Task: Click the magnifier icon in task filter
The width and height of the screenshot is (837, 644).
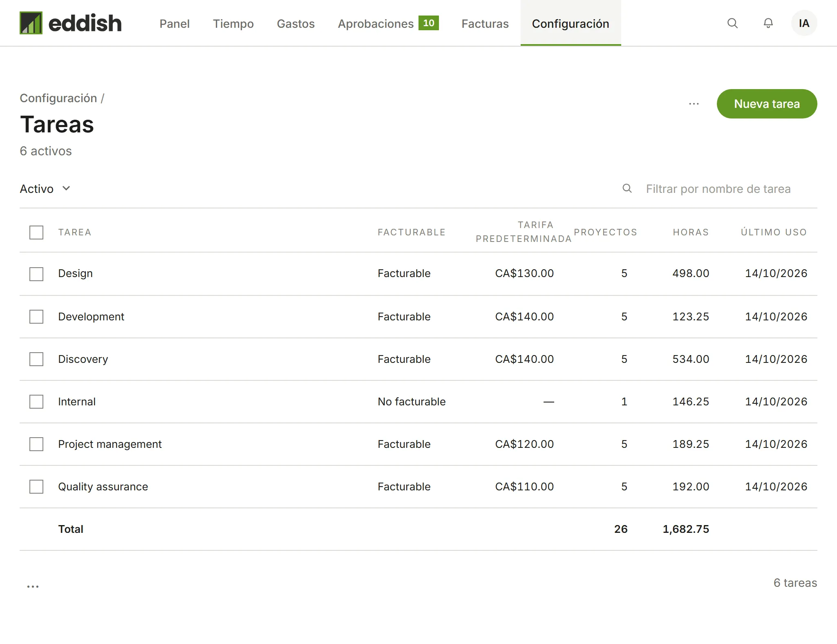Action: [x=627, y=188]
